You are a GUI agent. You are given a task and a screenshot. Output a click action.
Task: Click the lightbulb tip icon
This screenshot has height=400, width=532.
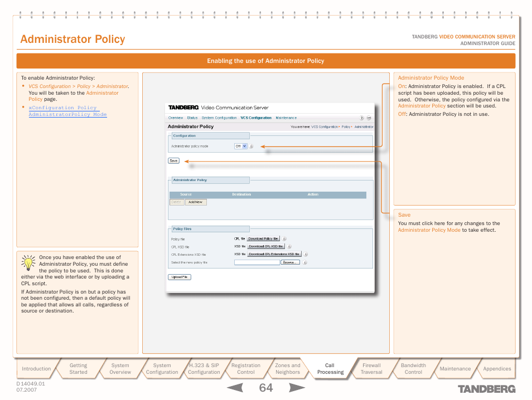point(28,263)
